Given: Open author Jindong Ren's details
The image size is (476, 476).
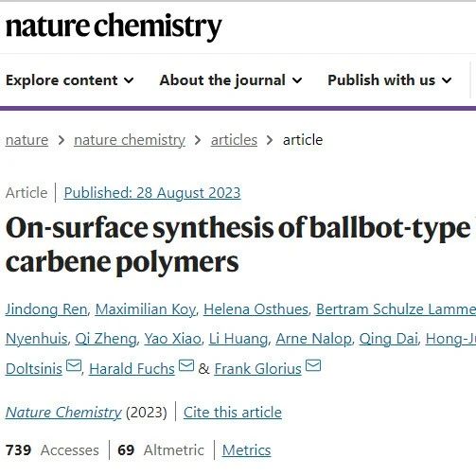Looking at the screenshot, I should [46, 309].
